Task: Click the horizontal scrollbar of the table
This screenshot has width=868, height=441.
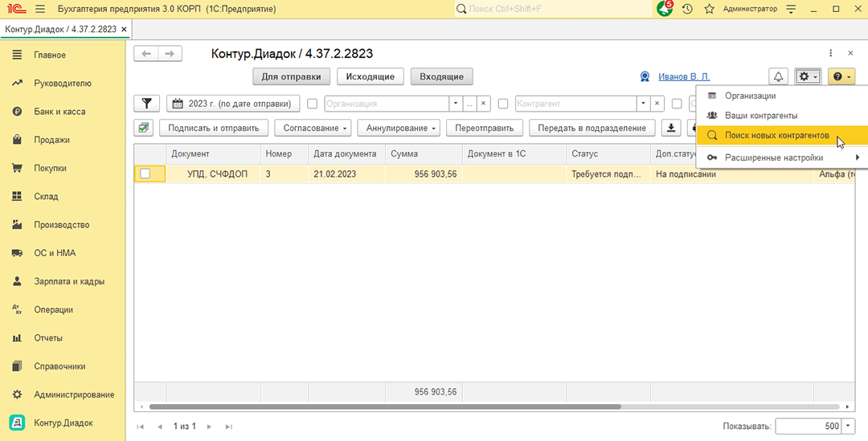Action: (385, 406)
